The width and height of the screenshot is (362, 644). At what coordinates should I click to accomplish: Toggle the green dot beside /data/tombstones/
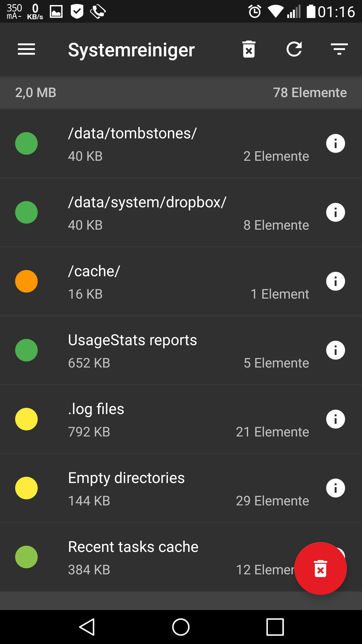[x=26, y=143]
